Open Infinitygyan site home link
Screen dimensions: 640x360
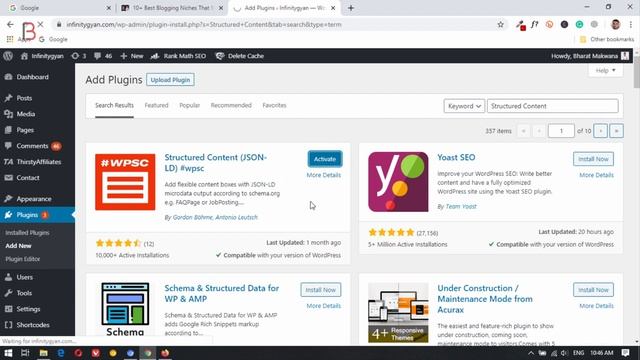coord(42,56)
